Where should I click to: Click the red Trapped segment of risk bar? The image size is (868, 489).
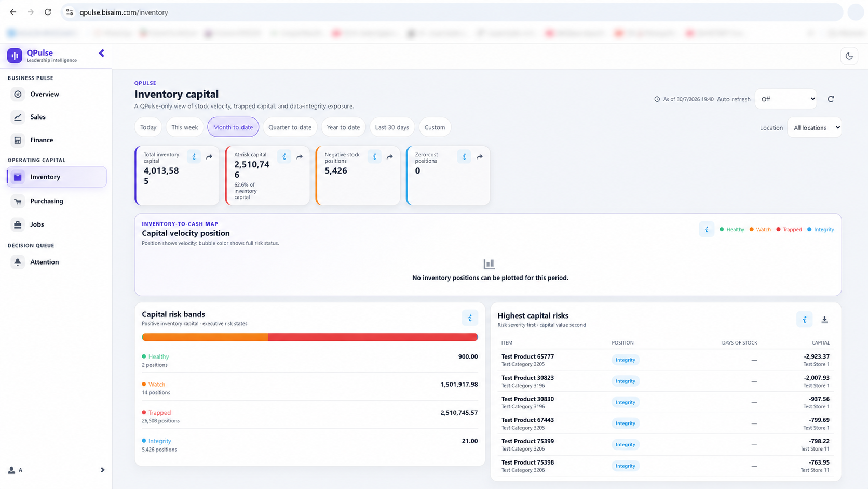[x=373, y=337]
